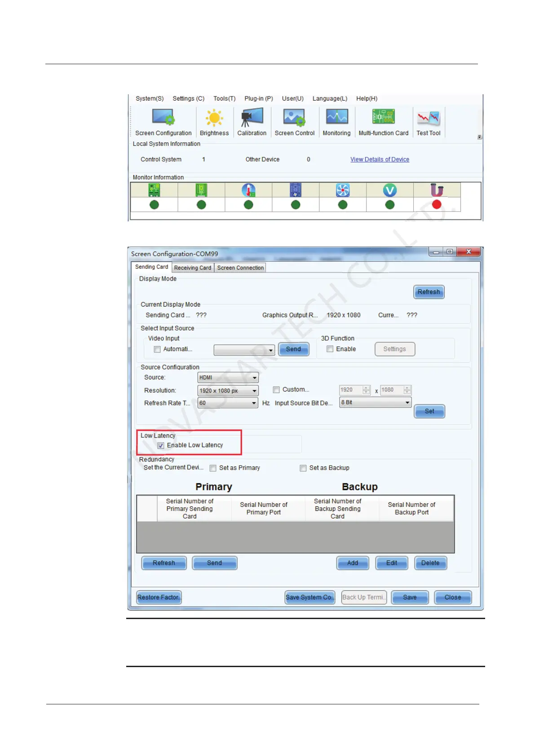Click green status dot under thermometer icon
The image size is (535, 756).
[248, 205]
